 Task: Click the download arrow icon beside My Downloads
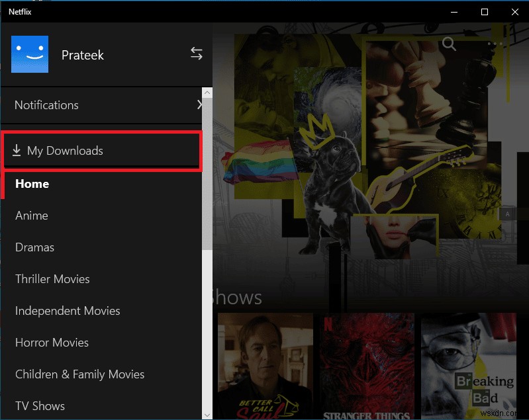coord(17,151)
